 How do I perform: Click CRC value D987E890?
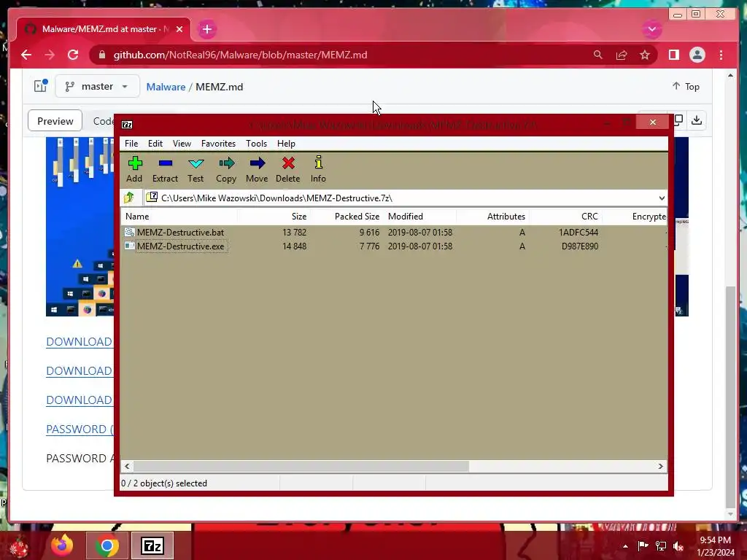(580, 246)
